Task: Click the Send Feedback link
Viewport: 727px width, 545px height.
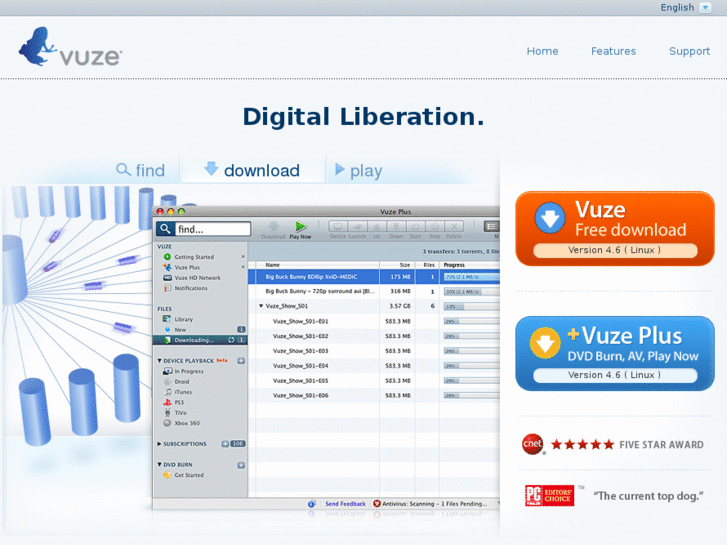Action: tap(345, 504)
